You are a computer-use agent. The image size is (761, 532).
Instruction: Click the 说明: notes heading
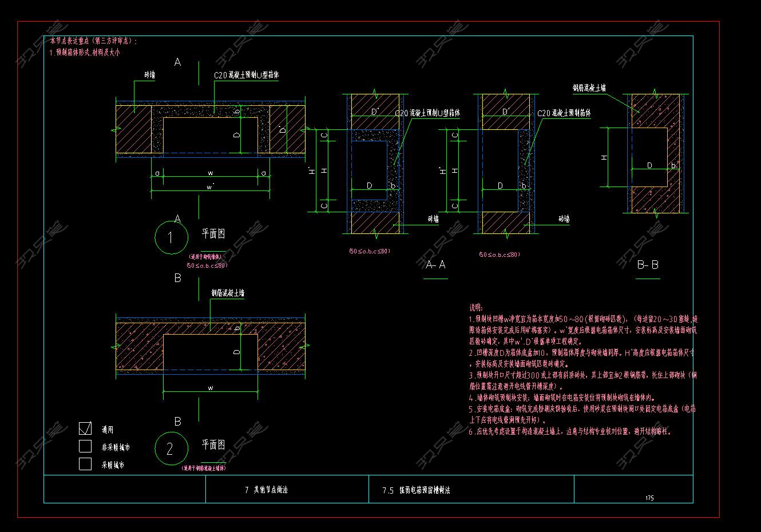476,308
